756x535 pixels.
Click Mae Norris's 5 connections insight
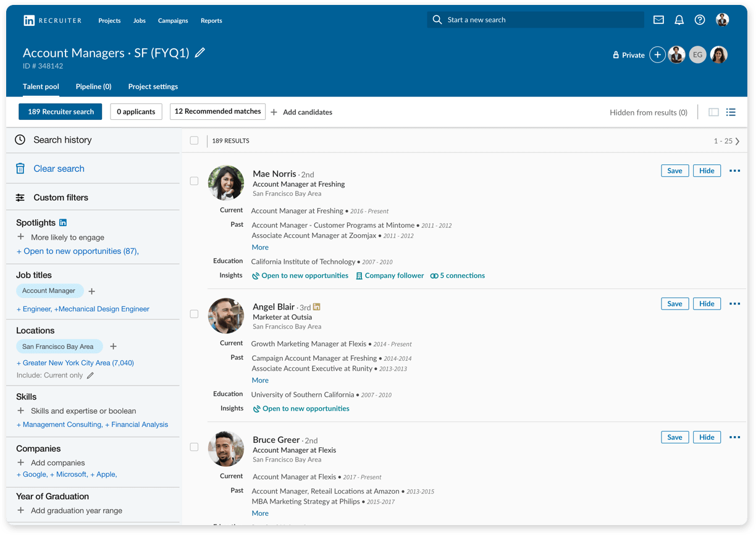coord(458,276)
